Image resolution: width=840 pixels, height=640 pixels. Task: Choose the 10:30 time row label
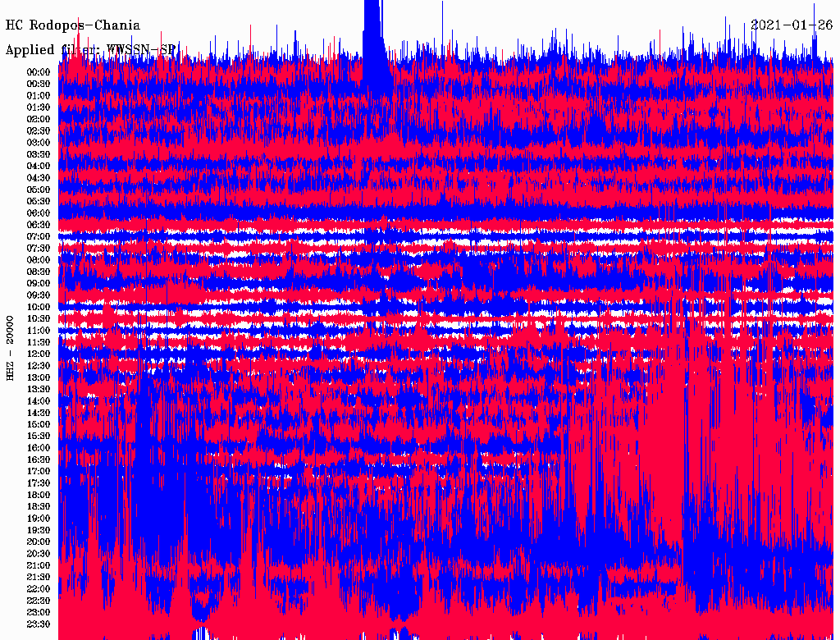click(x=39, y=319)
